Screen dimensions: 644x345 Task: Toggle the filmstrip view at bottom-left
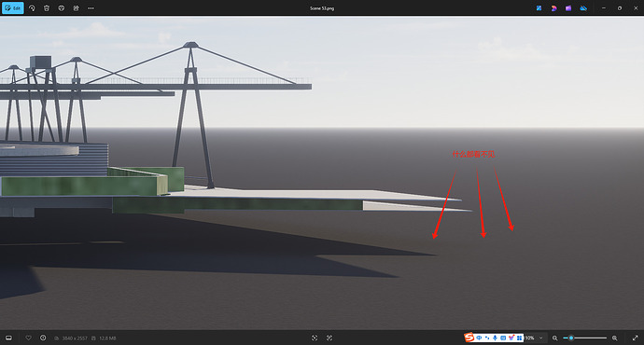(x=8, y=338)
